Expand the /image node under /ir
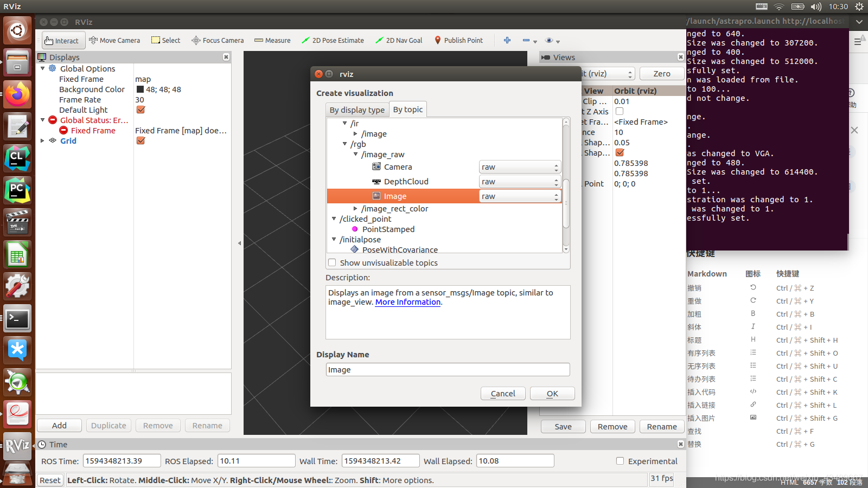 tap(356, 134)
